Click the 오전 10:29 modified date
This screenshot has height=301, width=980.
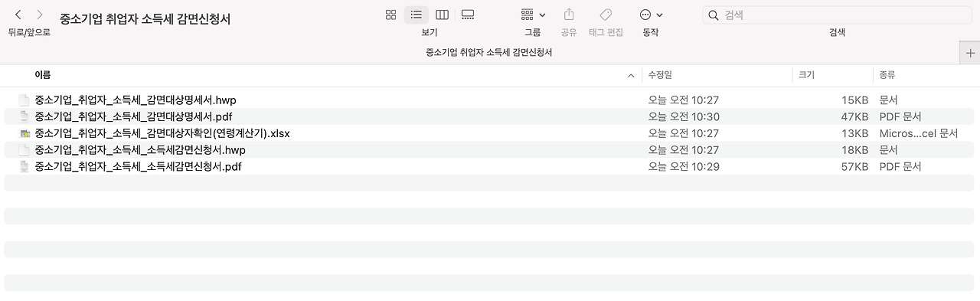(684, 166)
